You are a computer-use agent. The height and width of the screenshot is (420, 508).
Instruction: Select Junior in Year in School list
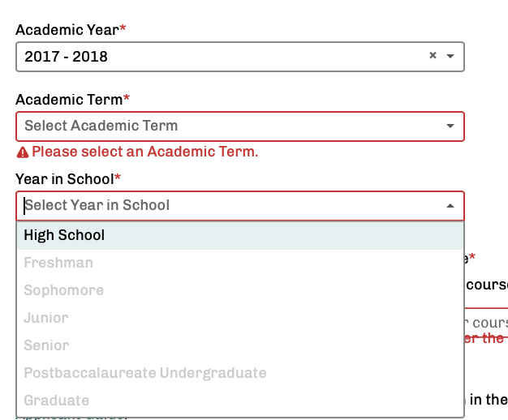[240, 318]
